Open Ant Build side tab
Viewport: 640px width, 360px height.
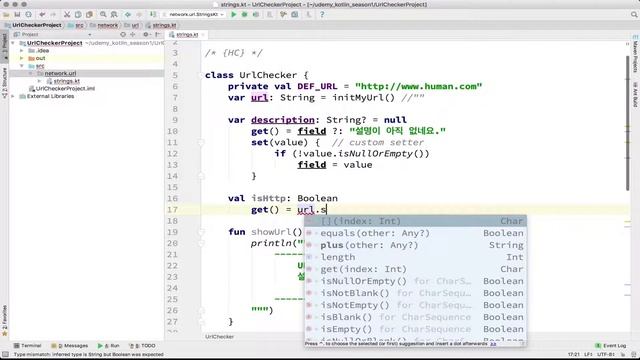[636, 94]
